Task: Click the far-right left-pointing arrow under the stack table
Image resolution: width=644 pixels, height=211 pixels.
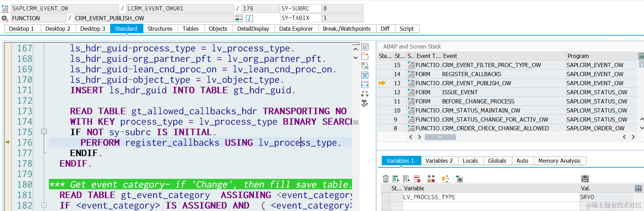Action: pos(624,137)
